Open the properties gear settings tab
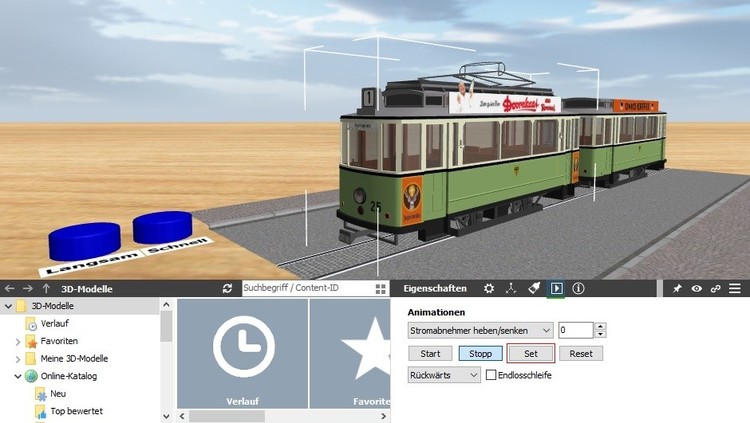The height and width of the screenshot is (423, 750). pos(489,289)
